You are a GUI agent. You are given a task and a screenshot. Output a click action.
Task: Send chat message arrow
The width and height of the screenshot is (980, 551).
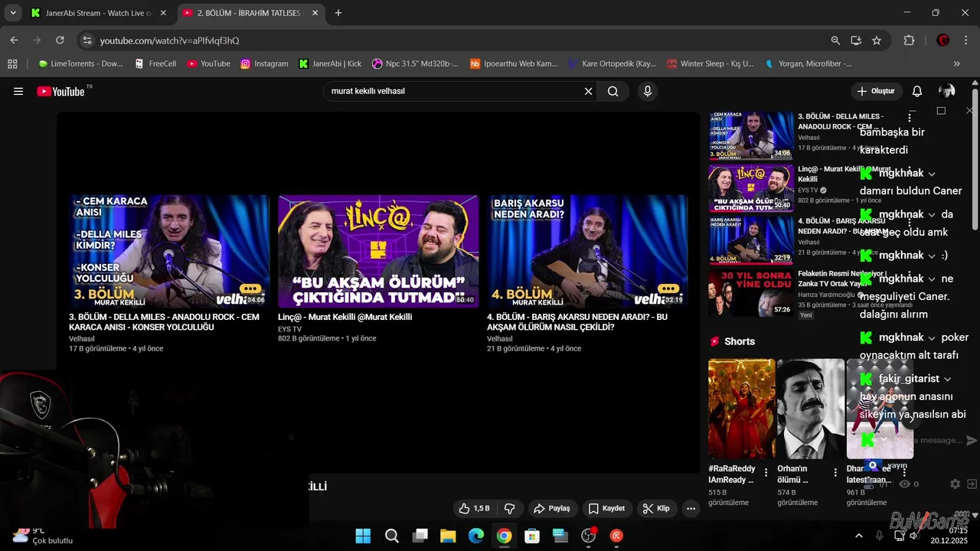(x=972, y=440)
